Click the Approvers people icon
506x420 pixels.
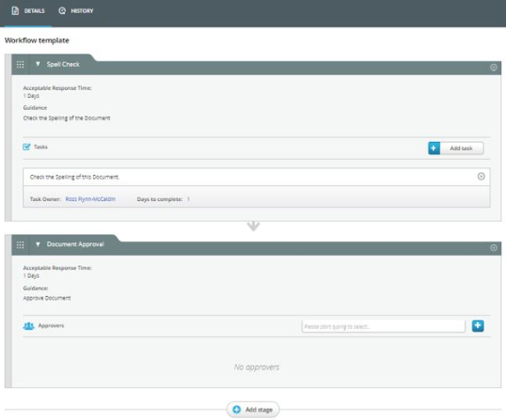(x=28, y=326)
